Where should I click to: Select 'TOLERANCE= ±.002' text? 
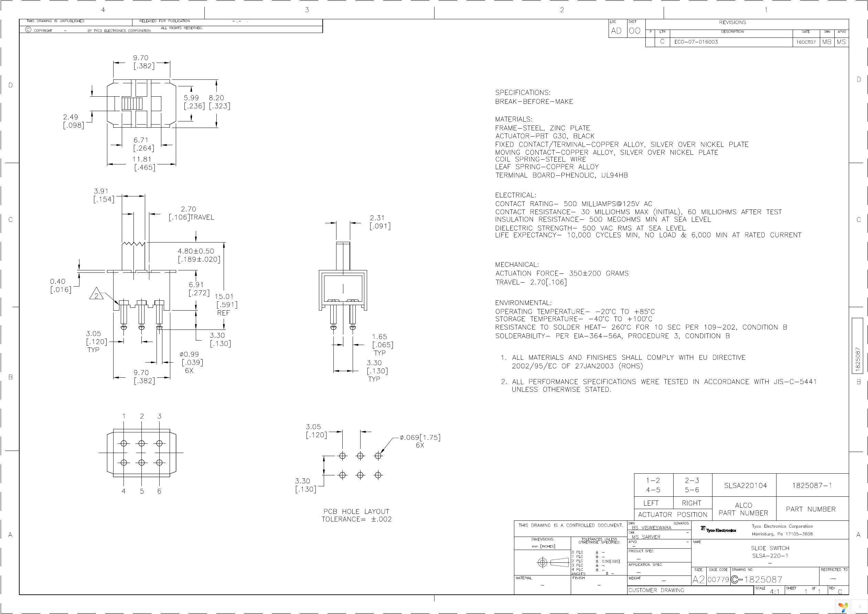click(x=356, y=519)
